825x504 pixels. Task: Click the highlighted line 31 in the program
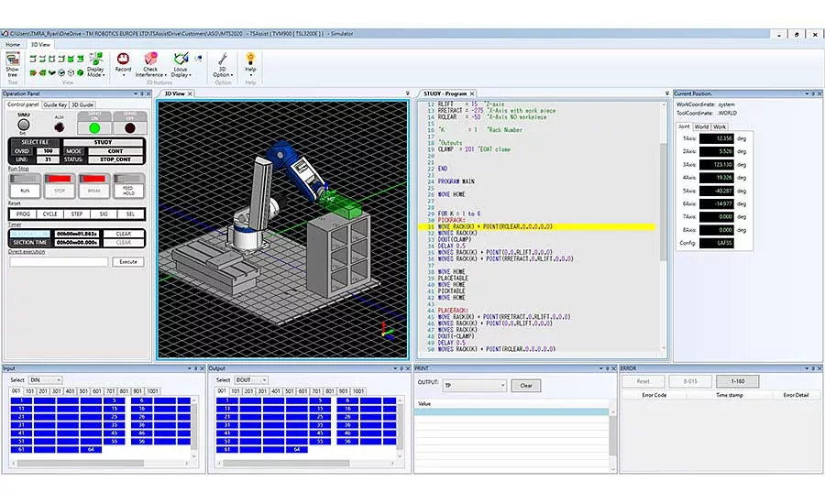point(536,226)
